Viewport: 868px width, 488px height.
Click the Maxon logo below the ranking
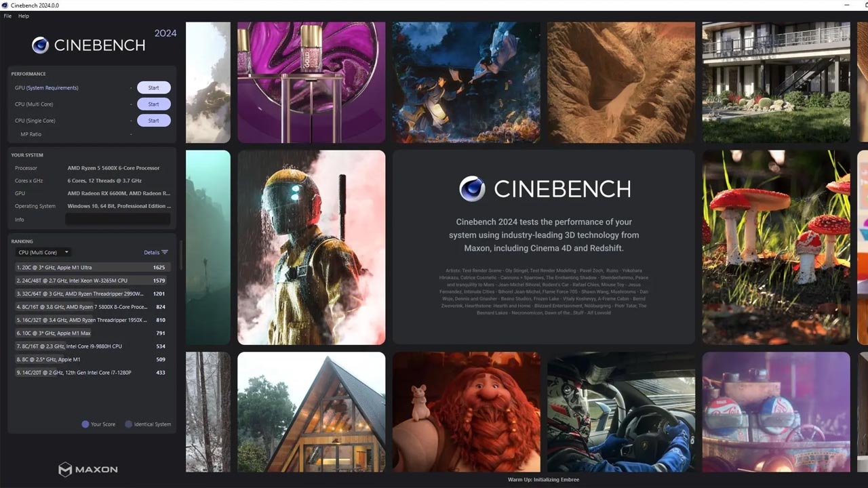click(88, 469)
